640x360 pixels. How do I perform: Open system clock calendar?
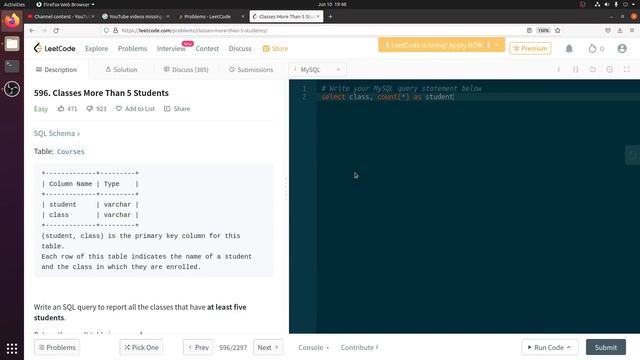(332, 4)
